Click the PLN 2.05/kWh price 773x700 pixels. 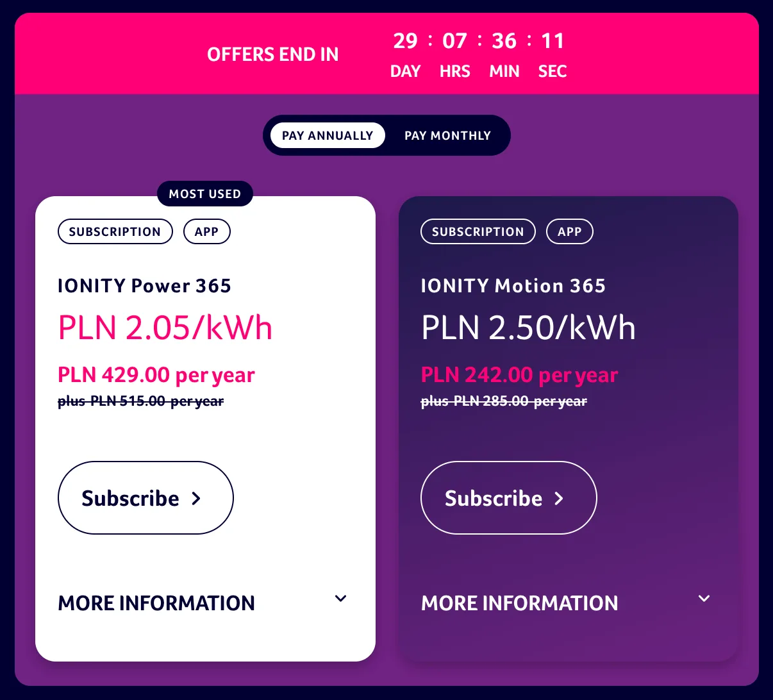coord(165,328)
